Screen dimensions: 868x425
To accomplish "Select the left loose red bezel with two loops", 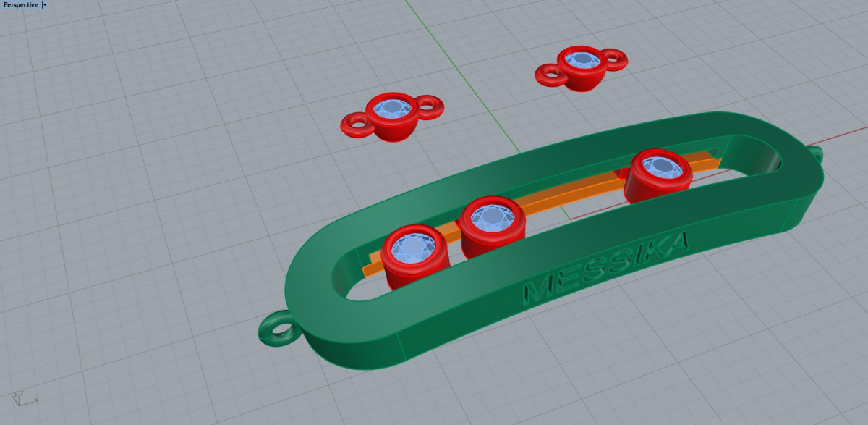I will 391,117.
